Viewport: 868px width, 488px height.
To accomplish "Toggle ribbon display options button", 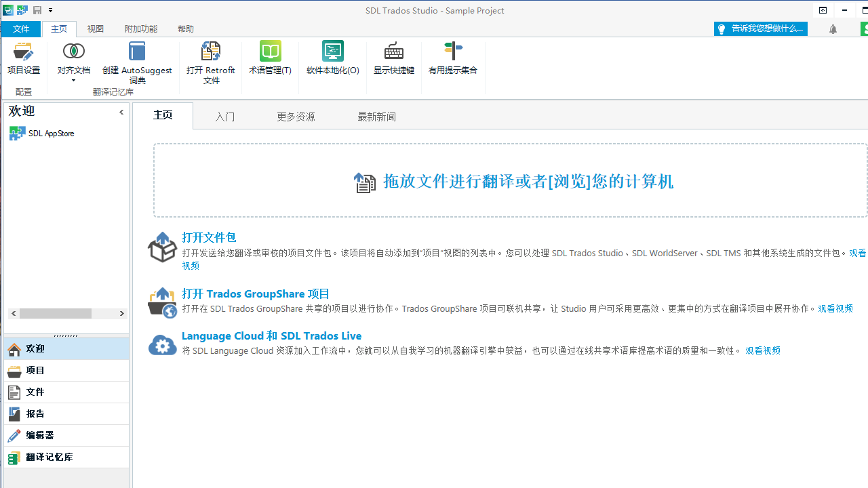I will (823, 10).
